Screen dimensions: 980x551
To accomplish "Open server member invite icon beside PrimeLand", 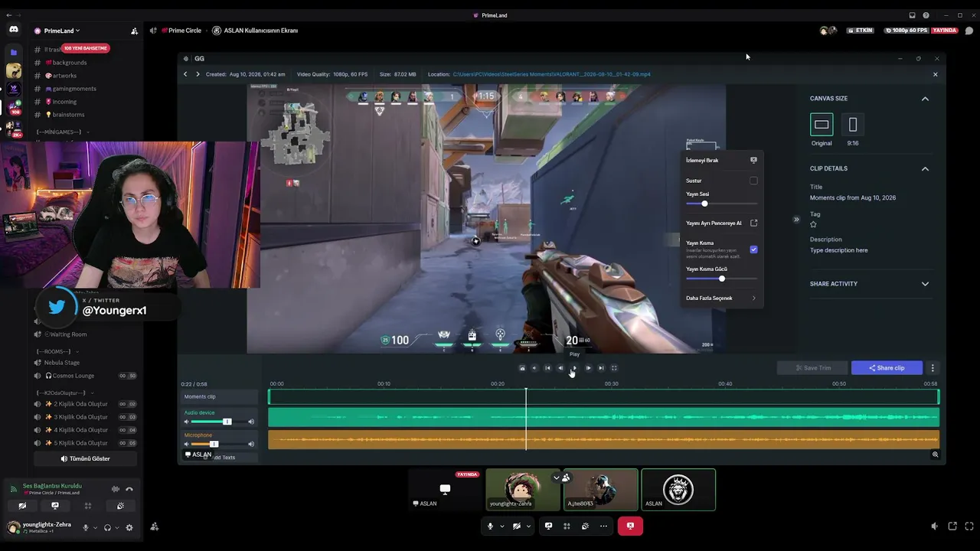I will coord(135,31).
